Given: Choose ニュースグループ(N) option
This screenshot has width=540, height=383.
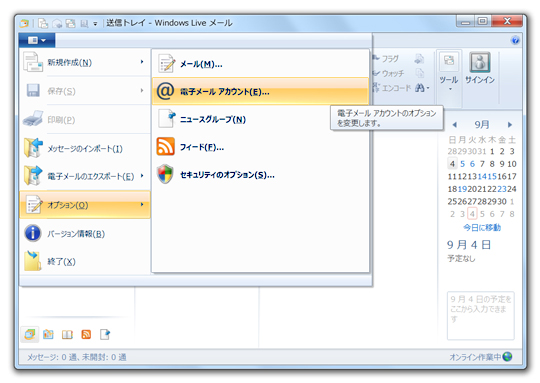Looking at the screenshot, I should [260, 119].
